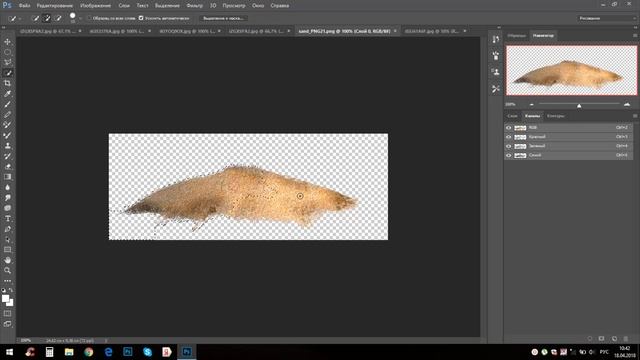Open Edit Toolbar three-dots menu
Screen dimensions: 640x360
[x=7, y=281]
